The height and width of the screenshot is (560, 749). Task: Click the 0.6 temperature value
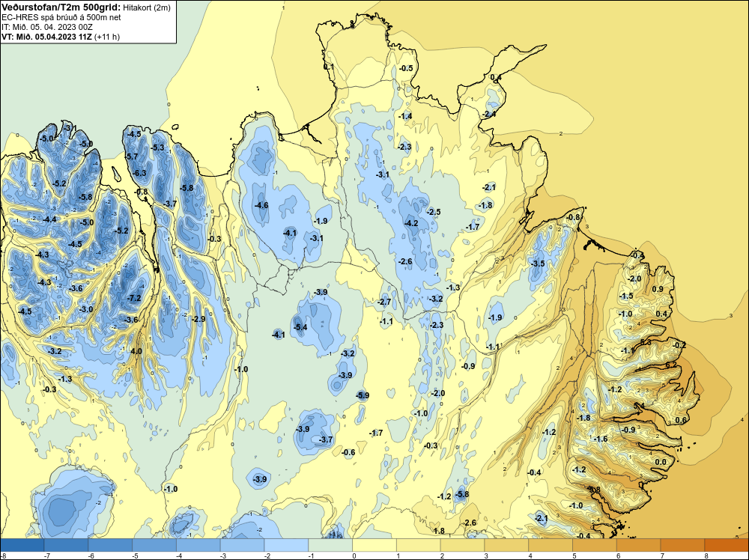click(681, 420)
